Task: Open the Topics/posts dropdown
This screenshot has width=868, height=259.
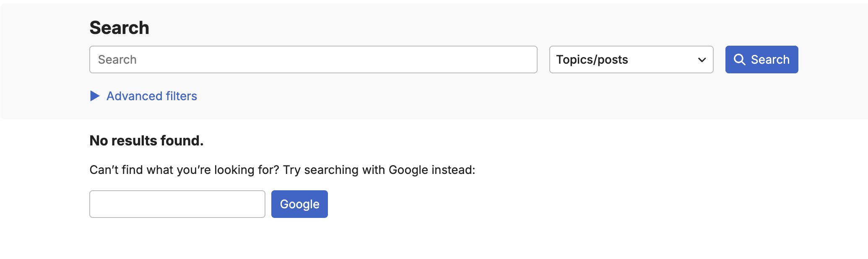Action: click(631, 60)
